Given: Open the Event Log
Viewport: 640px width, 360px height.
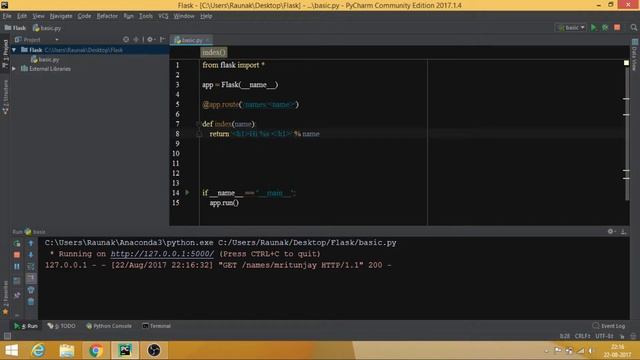Looking at the screenshot, I should point(609,326).
